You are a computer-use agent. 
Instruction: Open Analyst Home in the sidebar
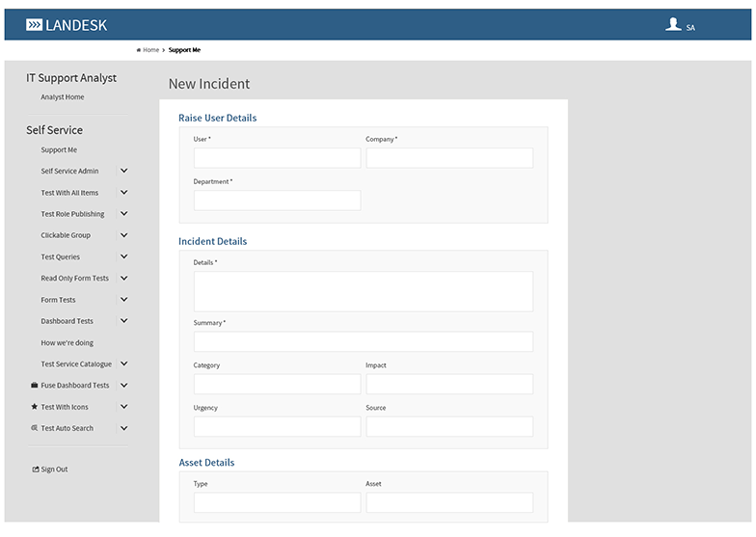click(x=62, y=97)
